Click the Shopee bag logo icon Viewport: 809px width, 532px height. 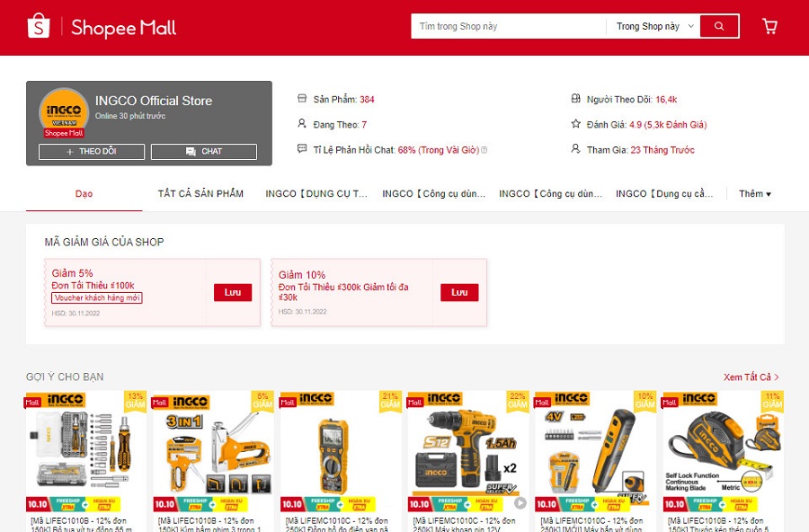(x=39, y=26)
